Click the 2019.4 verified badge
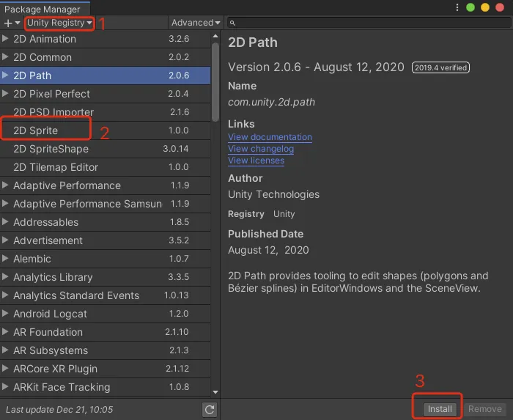The width and height of the screenshot is (513, 420). click(440, 67)
